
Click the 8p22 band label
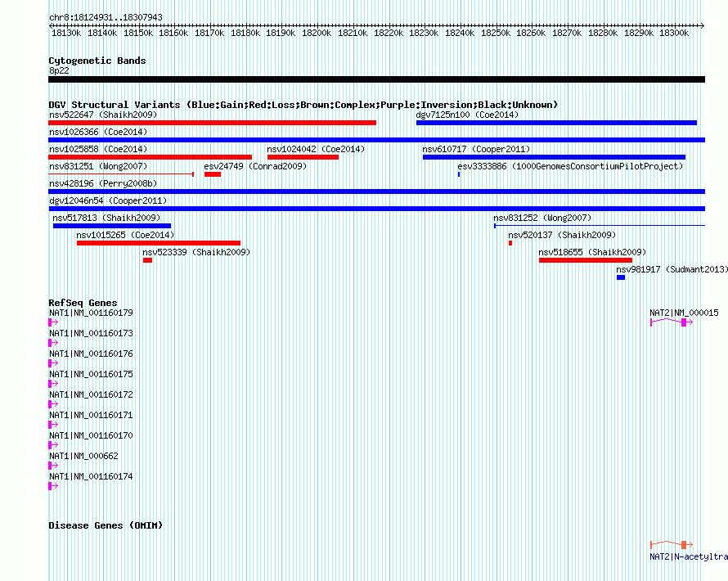59,70
